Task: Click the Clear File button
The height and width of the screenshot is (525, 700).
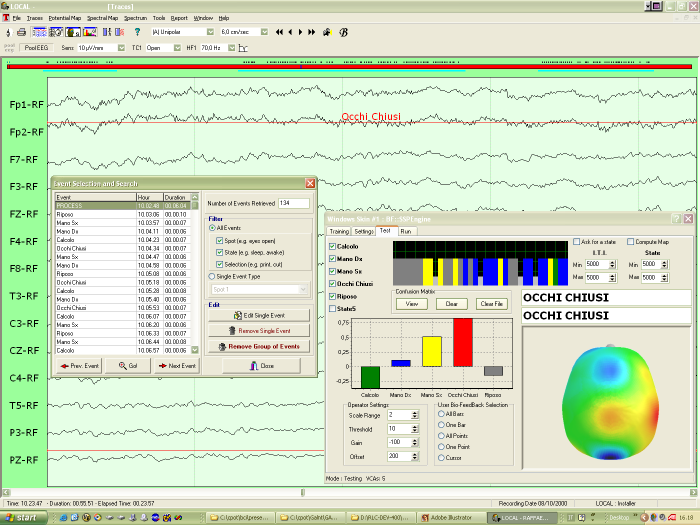Action: 491,303
